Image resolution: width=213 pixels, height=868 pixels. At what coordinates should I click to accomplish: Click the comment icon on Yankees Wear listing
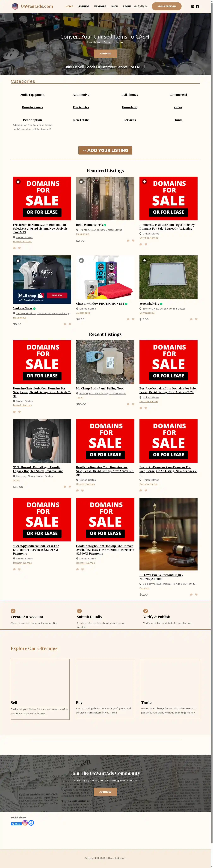(65, 324)
